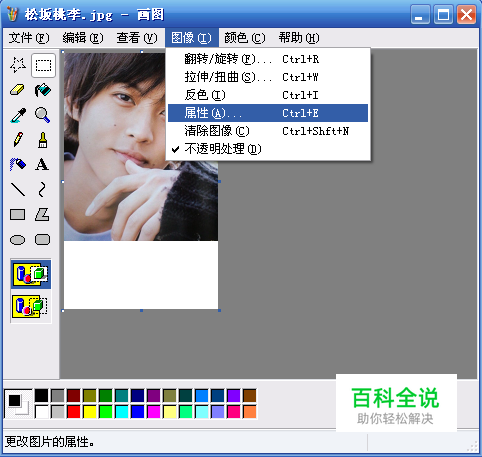Viewport: 482px width, 457px height.
Task: Open the 编辑(E) menu
Action: pos(83,38)
